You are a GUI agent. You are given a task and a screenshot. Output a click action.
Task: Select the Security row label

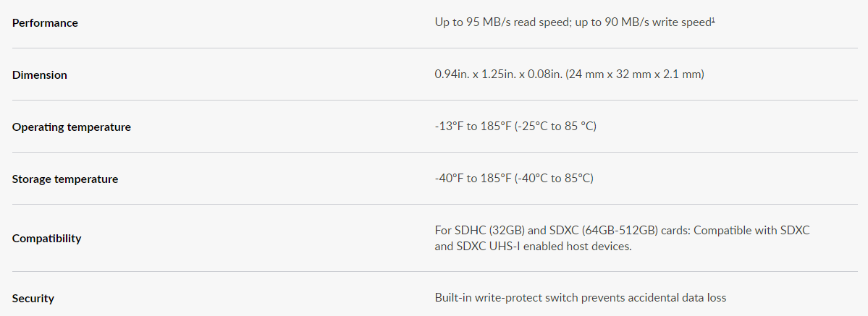tap(33, 299)
